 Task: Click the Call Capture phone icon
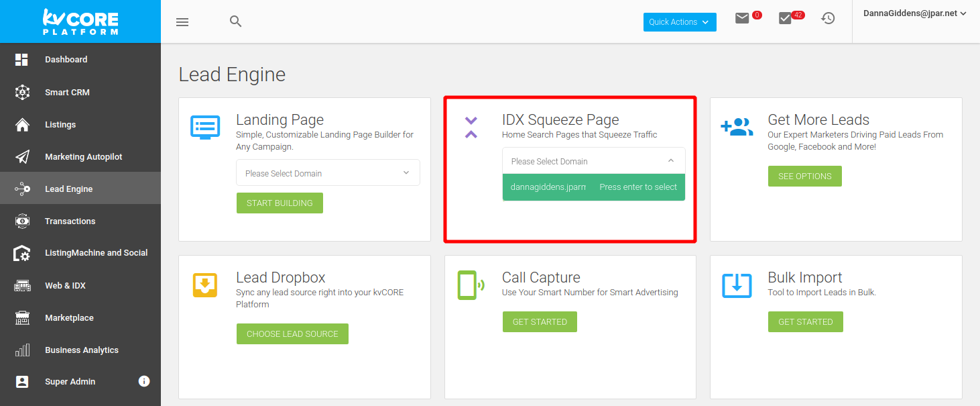471,285
